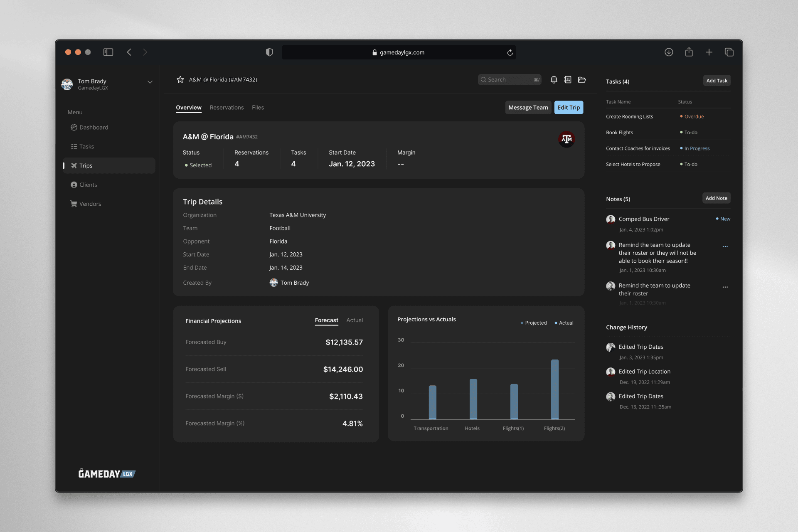Switch to the Overview tab
The height and width of the screenshot is (532, 798).
click(189, 108)
